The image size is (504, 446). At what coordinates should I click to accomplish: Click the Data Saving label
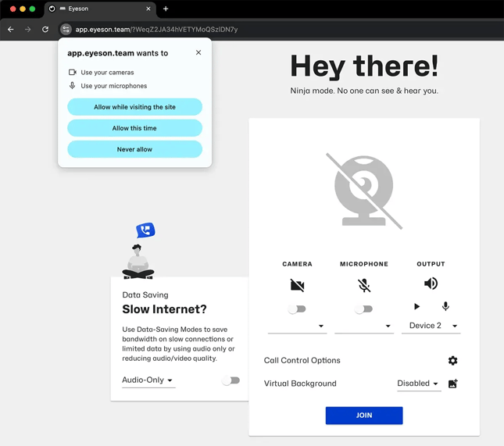[x=145, y=295]
